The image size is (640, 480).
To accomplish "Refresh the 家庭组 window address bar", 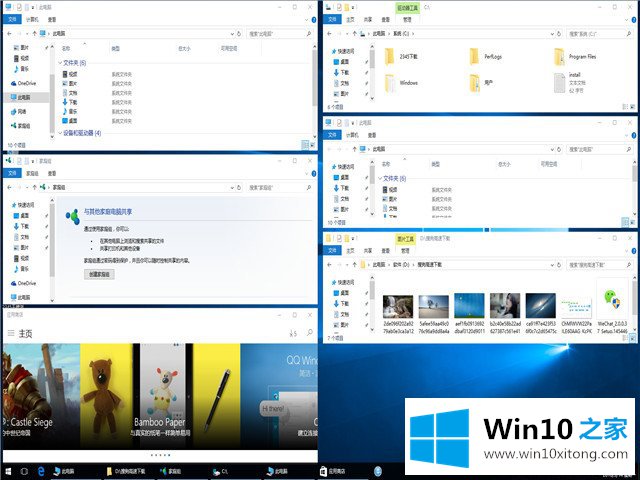I will click(x=239, y=187).
